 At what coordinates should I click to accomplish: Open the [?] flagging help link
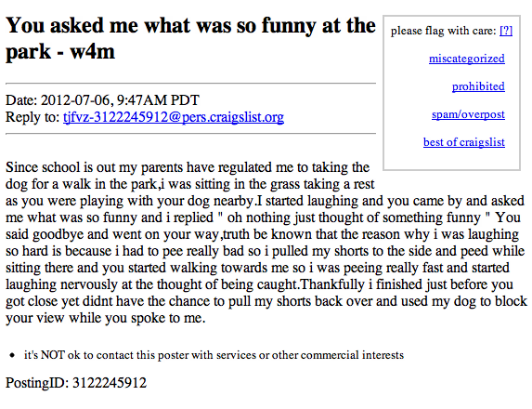pyautogui.click(x=506, y=31)
